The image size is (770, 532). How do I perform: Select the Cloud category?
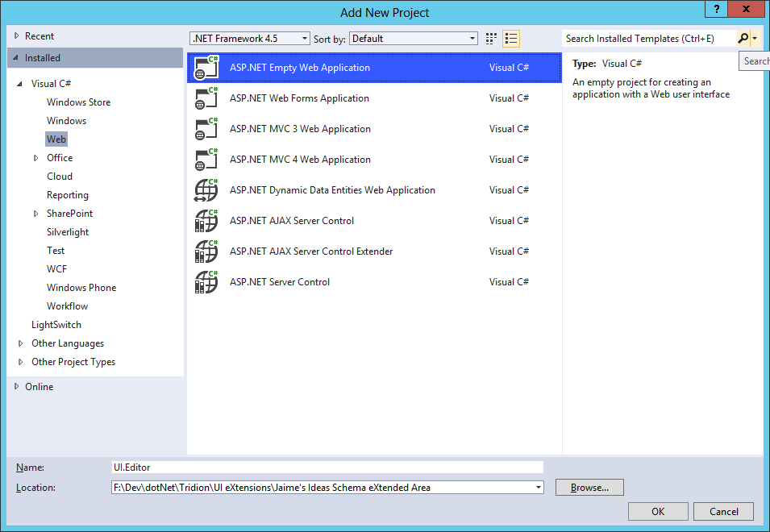[x=60, y=177]
